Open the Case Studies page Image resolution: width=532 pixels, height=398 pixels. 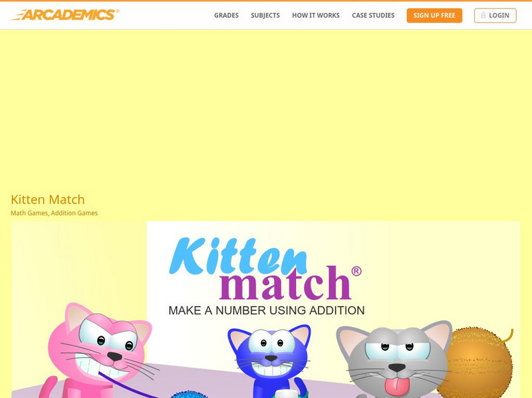click(373, 15)
